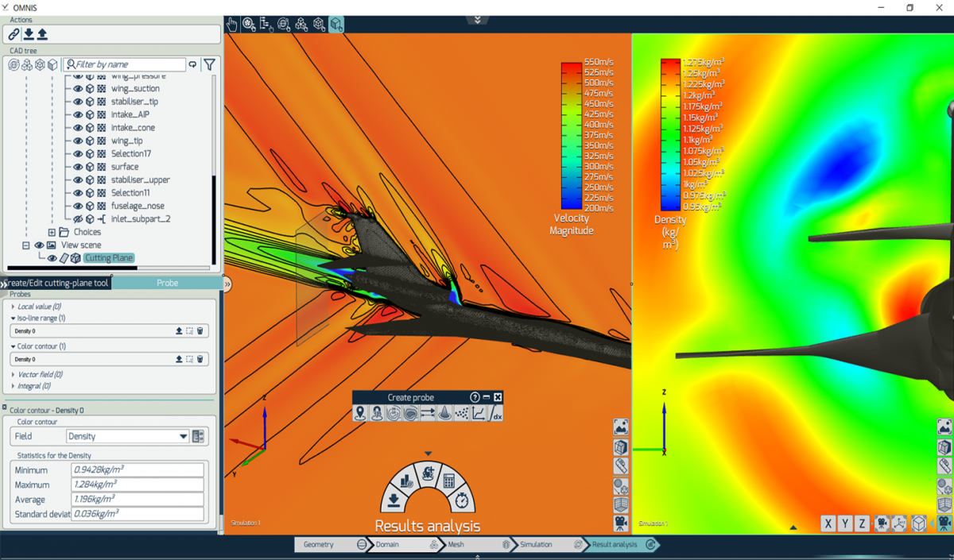Click the link icon in Actions panel
Image resolution: width=954 pixels, height=560 pixels.
point(14,34)
